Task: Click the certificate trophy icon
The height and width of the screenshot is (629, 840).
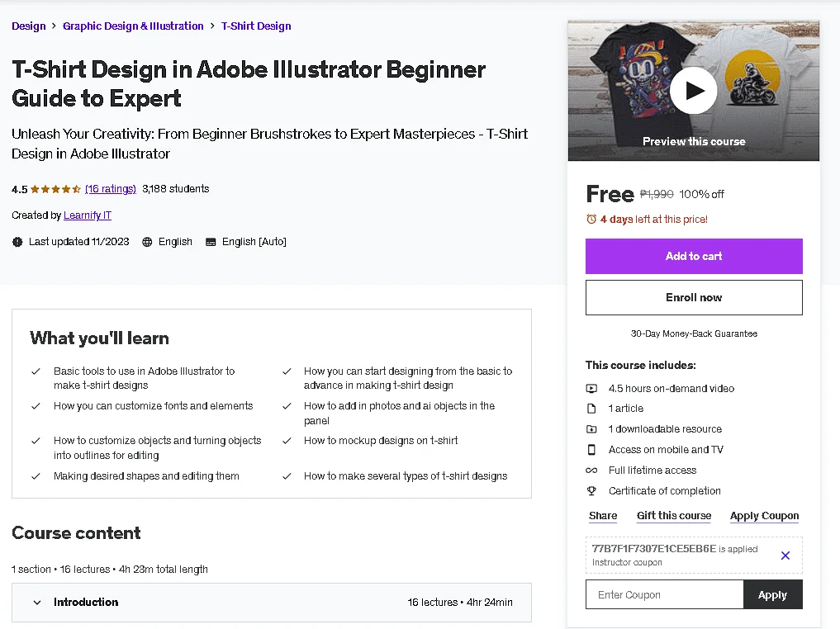Action: [591, 491]
